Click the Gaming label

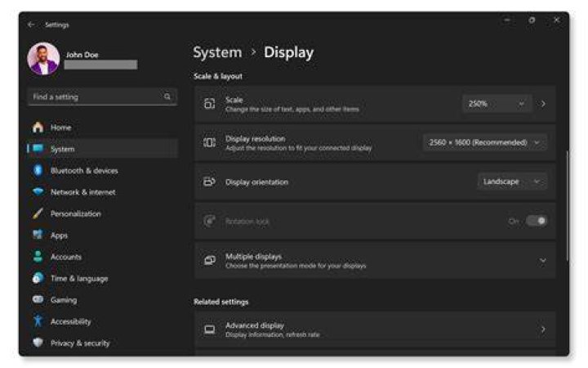[64, 300]
